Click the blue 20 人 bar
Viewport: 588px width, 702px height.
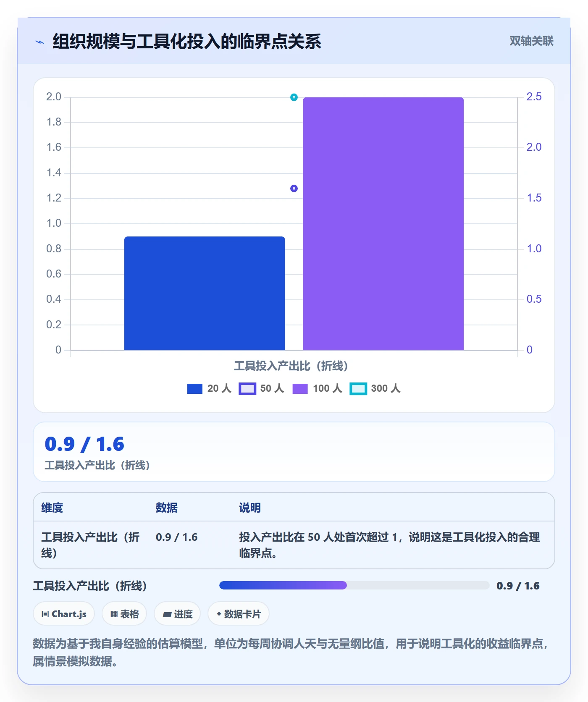pos(205,293)
